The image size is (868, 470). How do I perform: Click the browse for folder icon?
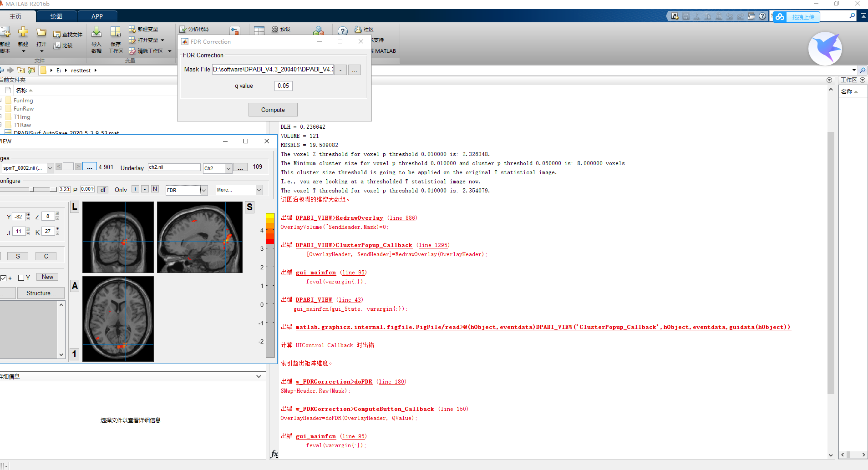point(31,70)
